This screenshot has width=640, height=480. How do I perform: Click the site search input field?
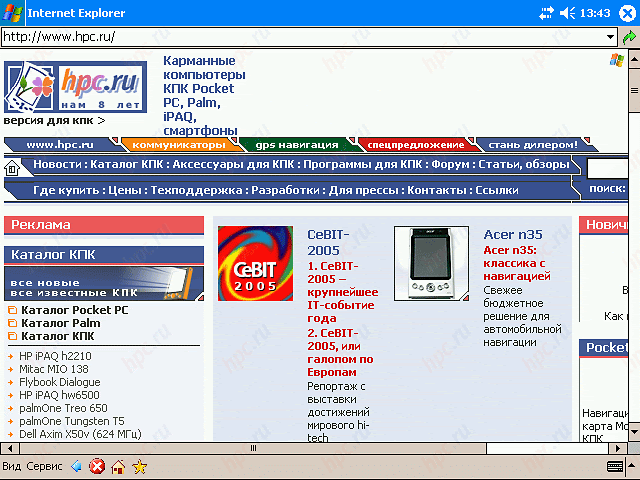point(607,168)
